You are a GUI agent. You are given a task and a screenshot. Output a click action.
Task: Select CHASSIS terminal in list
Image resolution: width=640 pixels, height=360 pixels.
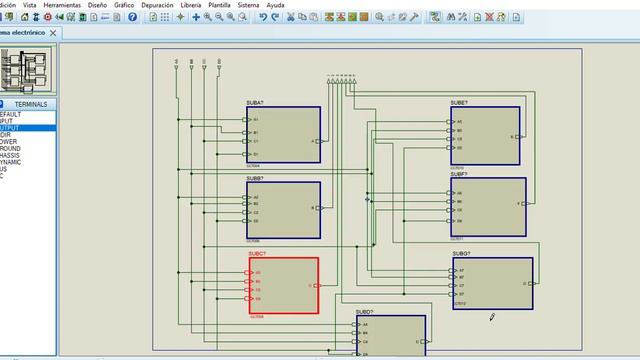28,156
